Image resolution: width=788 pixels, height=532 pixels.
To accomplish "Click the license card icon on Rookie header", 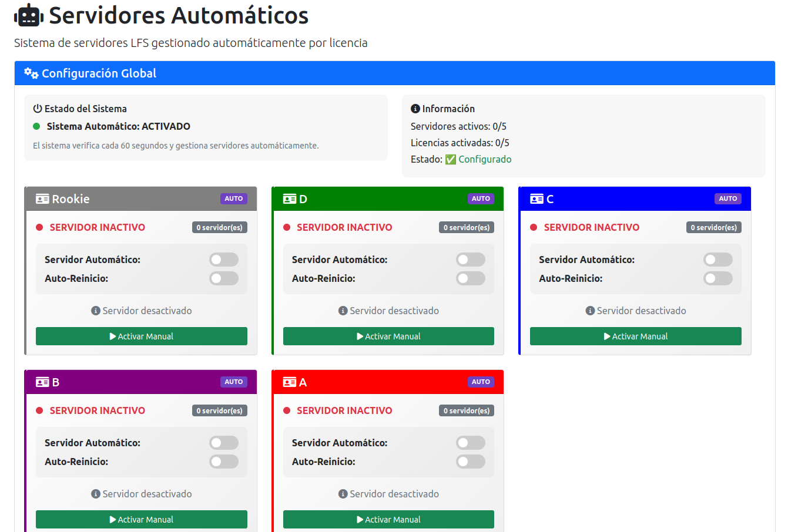I will 42,199.
